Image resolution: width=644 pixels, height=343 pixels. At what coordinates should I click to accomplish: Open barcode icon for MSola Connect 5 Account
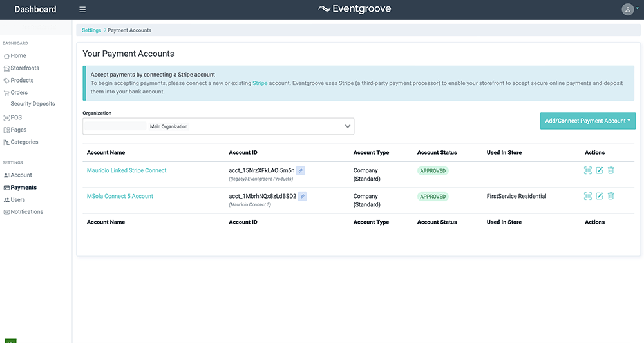click(588, 196)
